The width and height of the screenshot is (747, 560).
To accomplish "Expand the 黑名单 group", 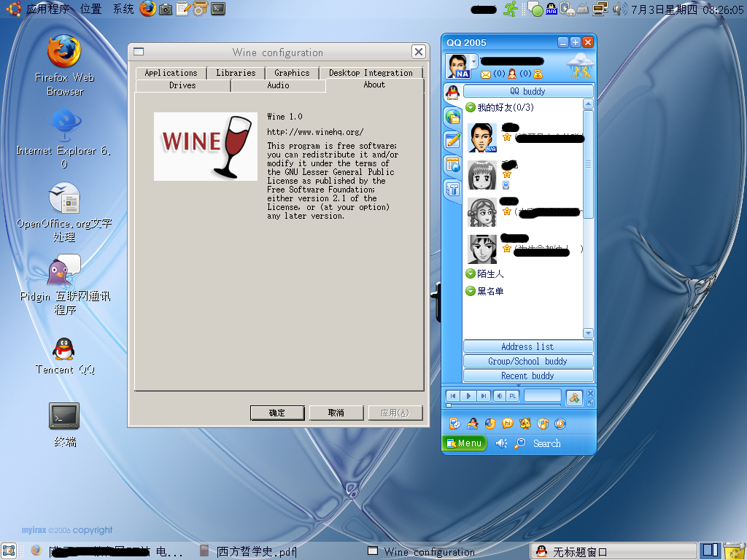I will 471,290.
